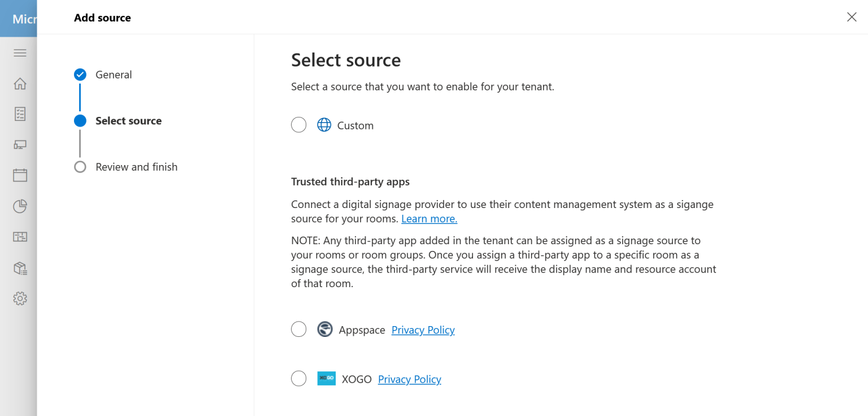Click the XOGO logo icon
The image size is (868, 416).
click(x=326, y=378)
